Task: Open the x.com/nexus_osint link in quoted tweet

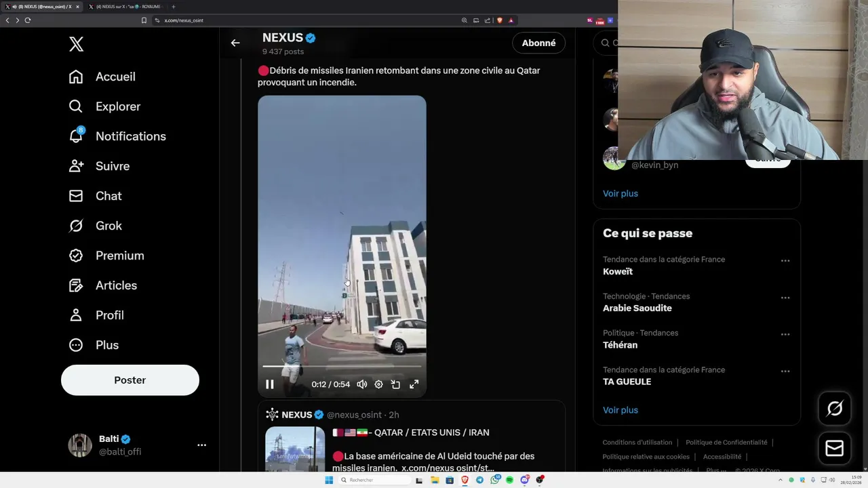Action: [x=448, y=468]
